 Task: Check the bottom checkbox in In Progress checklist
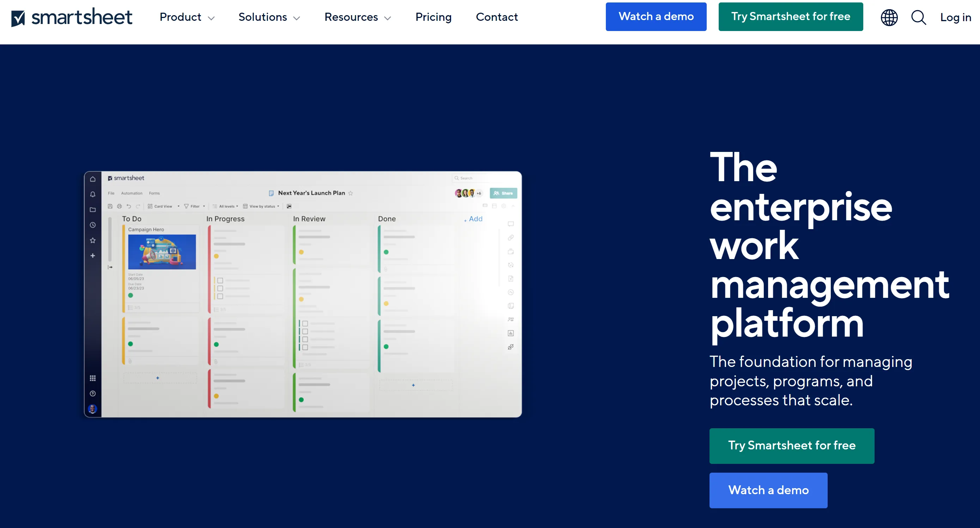click(x=220, y=296)
